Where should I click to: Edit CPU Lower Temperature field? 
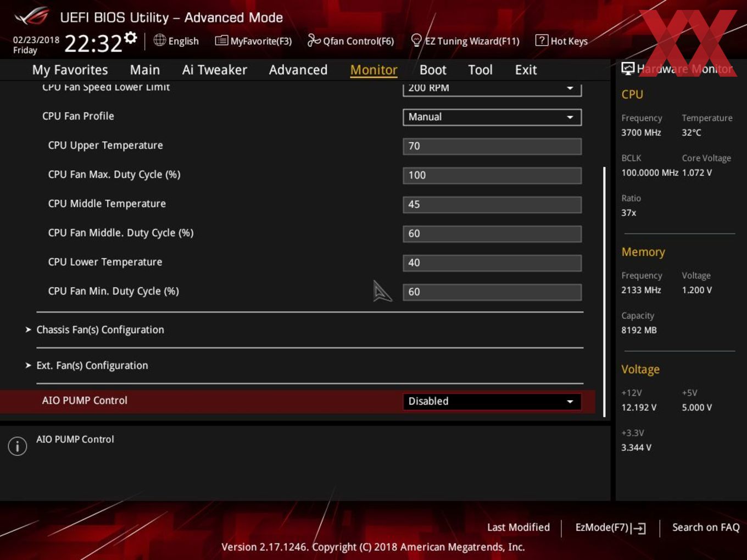click(x=492, y=262)
